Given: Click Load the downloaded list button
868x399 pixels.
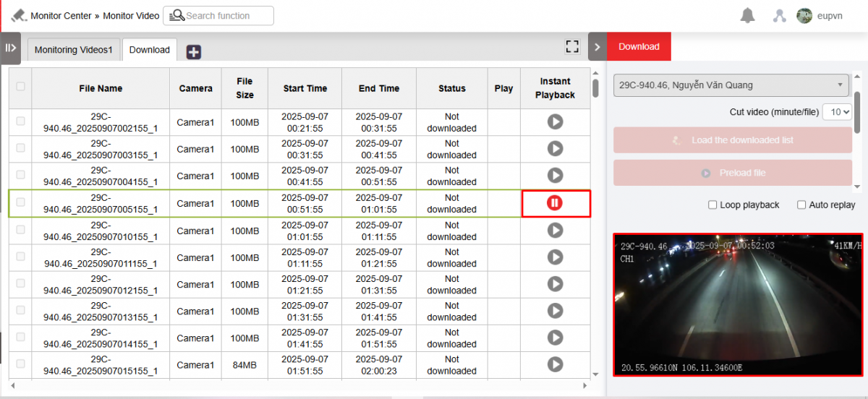Looking at the screenshot, I should (x=733, y=140).
